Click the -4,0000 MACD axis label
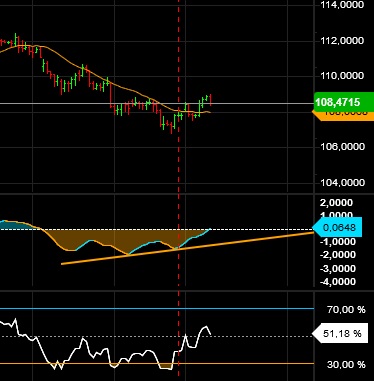 click(x=337, y=282)
